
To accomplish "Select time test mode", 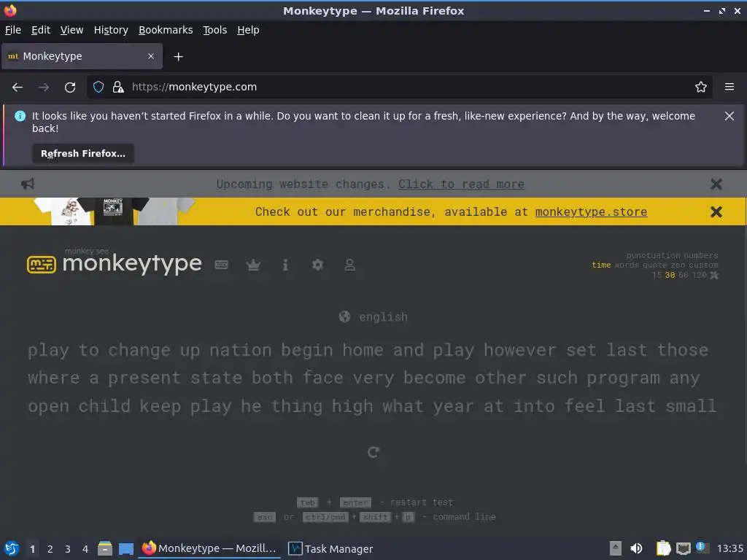I will [x=601, y=265].
